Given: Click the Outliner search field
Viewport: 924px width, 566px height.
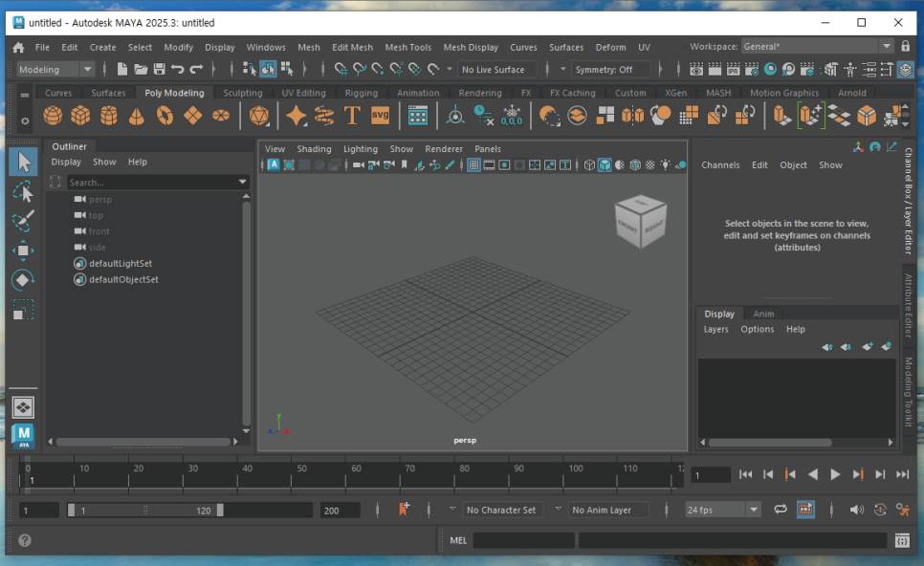Looking at the screenshot, I should point(157,183).
